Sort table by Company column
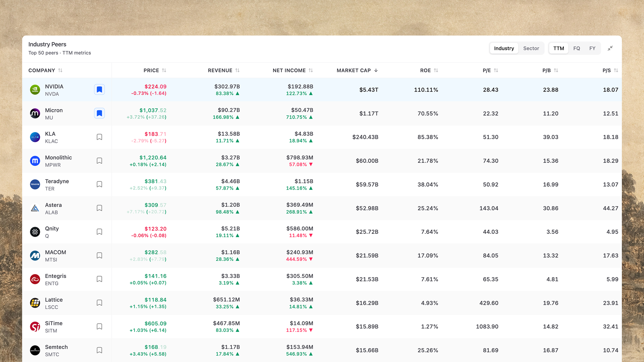Viewport: 644px width, 362px height. 46,70
